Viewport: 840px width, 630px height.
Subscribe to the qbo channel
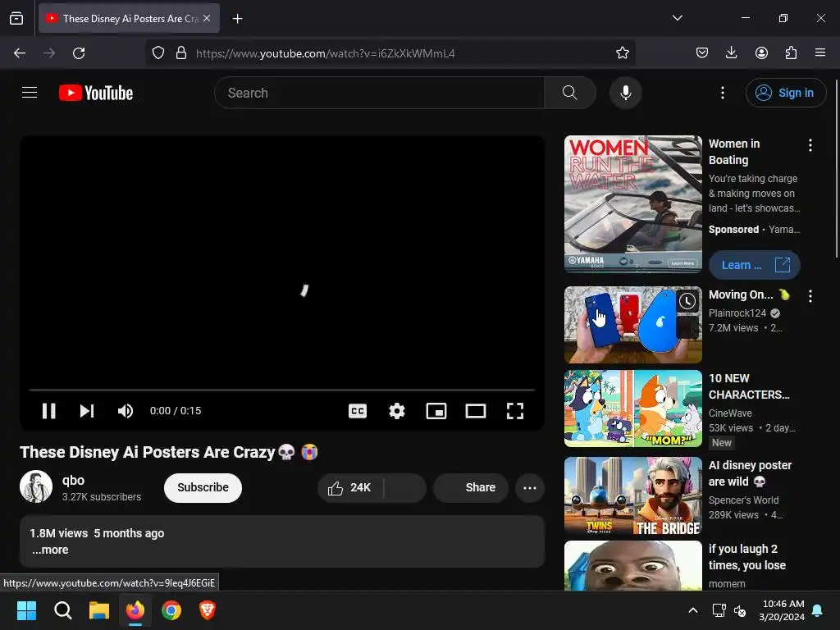(203, 487)
